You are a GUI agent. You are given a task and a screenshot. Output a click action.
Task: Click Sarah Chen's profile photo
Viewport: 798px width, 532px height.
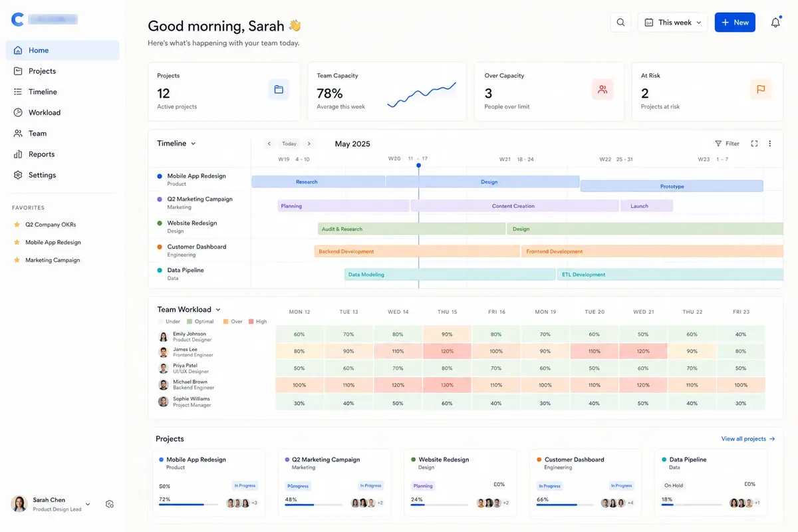[x=19, y=504]
